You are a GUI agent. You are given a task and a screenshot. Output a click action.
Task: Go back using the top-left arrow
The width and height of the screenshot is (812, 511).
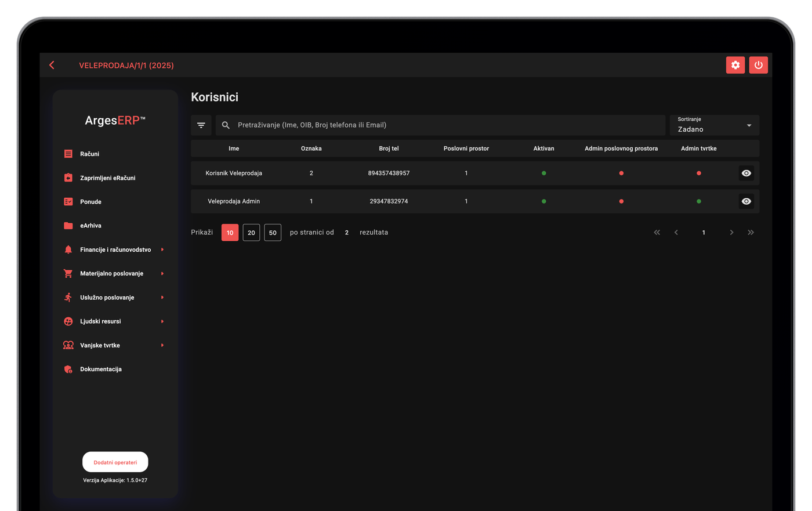pos(52,65)
